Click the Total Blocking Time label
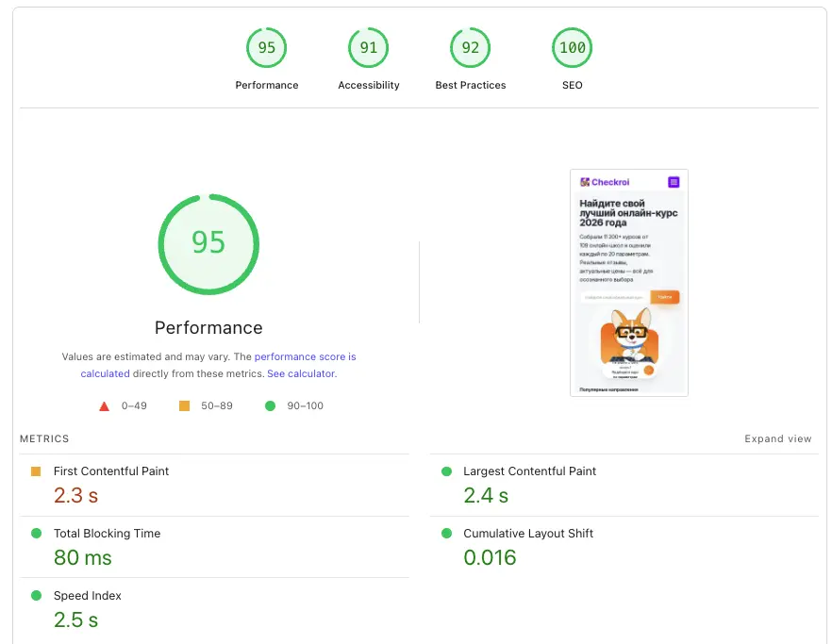 click(x=107, y=533)
